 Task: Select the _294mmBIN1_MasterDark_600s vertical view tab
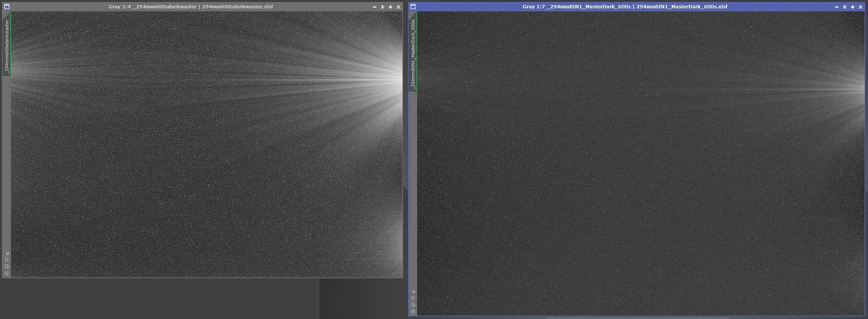413,52
